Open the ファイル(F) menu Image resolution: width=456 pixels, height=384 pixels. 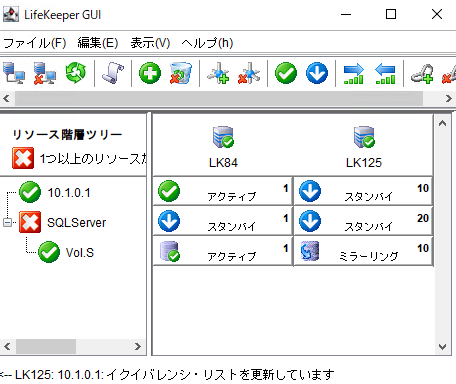[35, 43]
